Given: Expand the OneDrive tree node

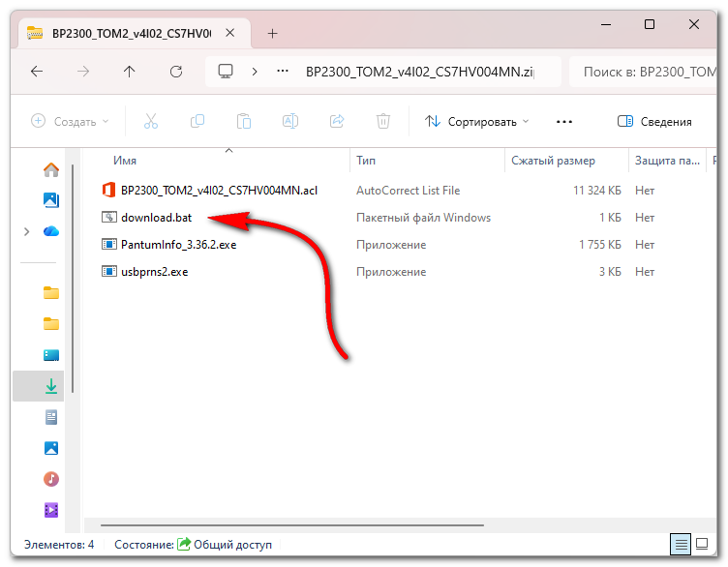Looking at the screenshot, I should (26, 231).
